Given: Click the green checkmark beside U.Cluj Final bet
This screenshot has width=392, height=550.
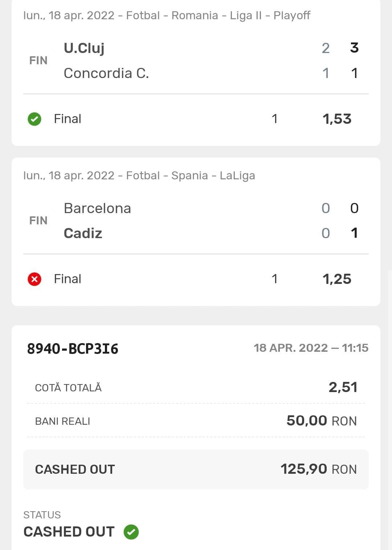Looking at the screenshot, I should pyautogui.click(x=34, y=119).
